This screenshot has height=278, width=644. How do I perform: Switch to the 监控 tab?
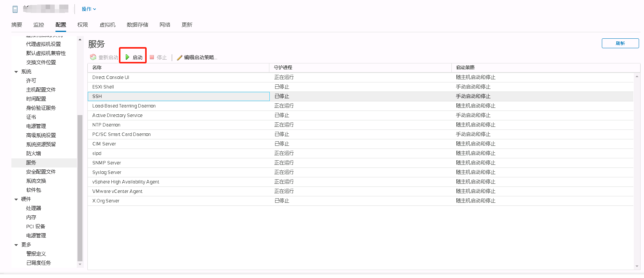click(x=39, y=25)
